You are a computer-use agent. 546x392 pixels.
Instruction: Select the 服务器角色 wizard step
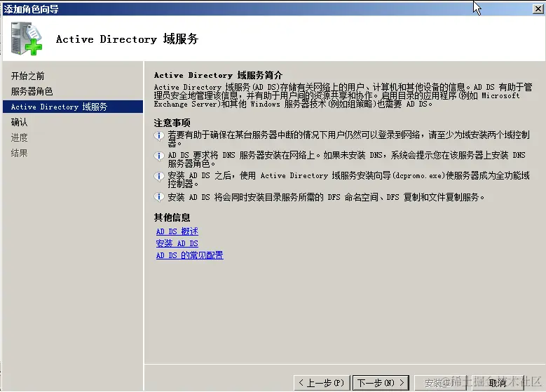pyautogui.click(x=32, y=91)
